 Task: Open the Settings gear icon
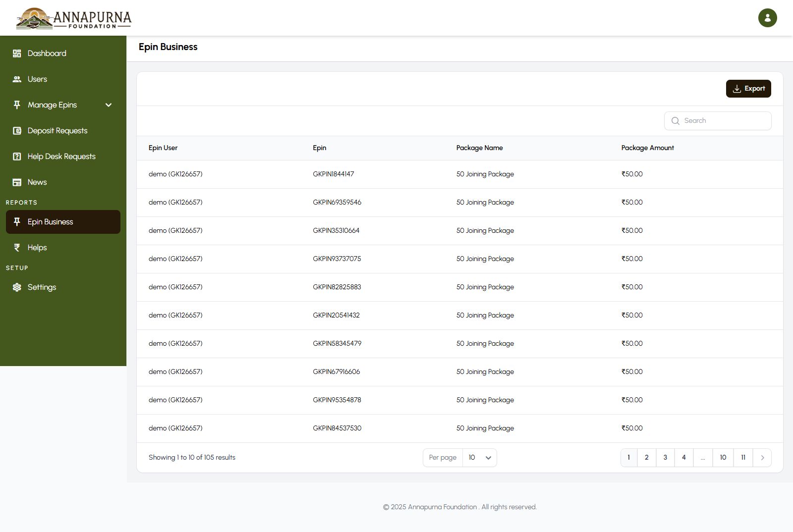[x=17, y=287]
